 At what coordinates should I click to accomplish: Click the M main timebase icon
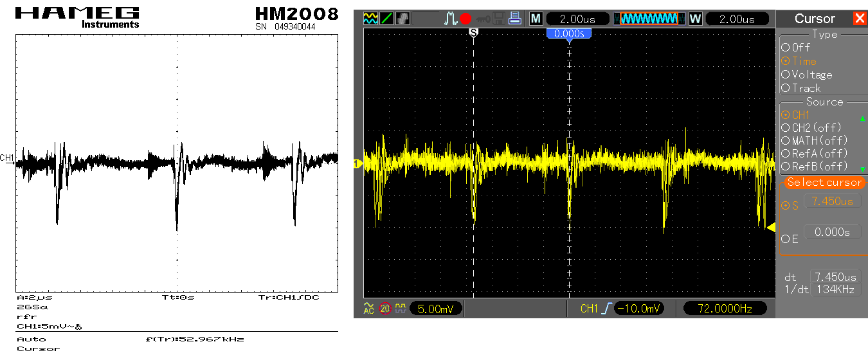[535, 19]
